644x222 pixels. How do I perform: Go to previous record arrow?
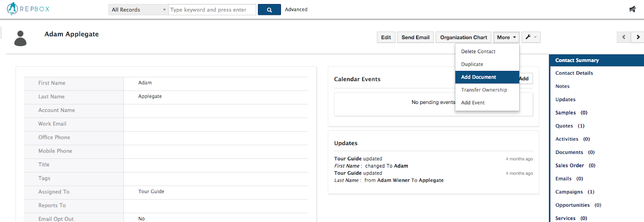pos(623,37)
